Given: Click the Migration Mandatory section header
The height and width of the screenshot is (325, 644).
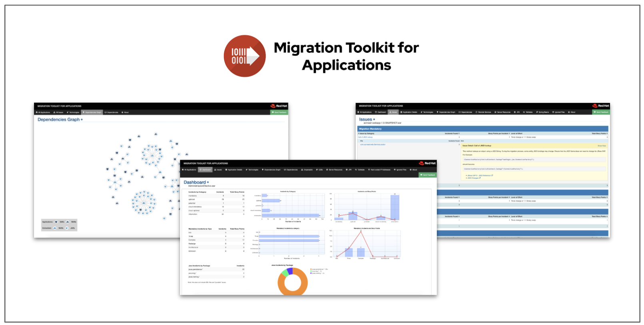Looking at the screenshot, I should [370, 129].
